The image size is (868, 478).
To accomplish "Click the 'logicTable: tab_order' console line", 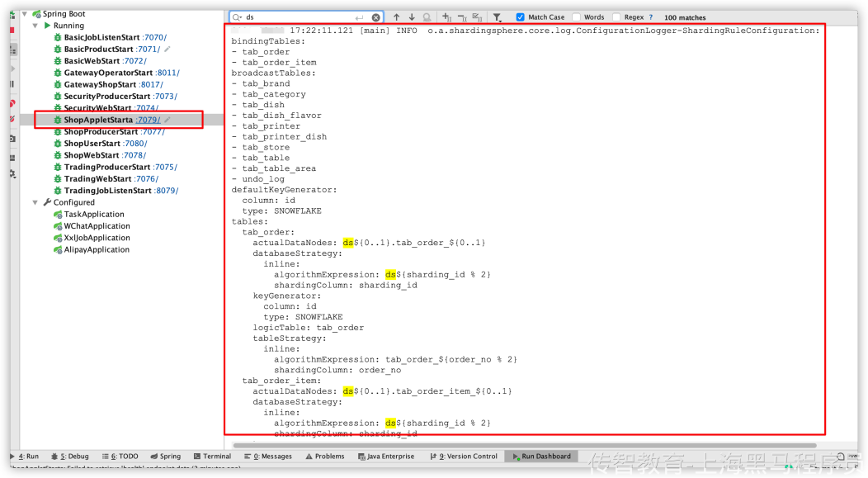I will coord(309,328).
